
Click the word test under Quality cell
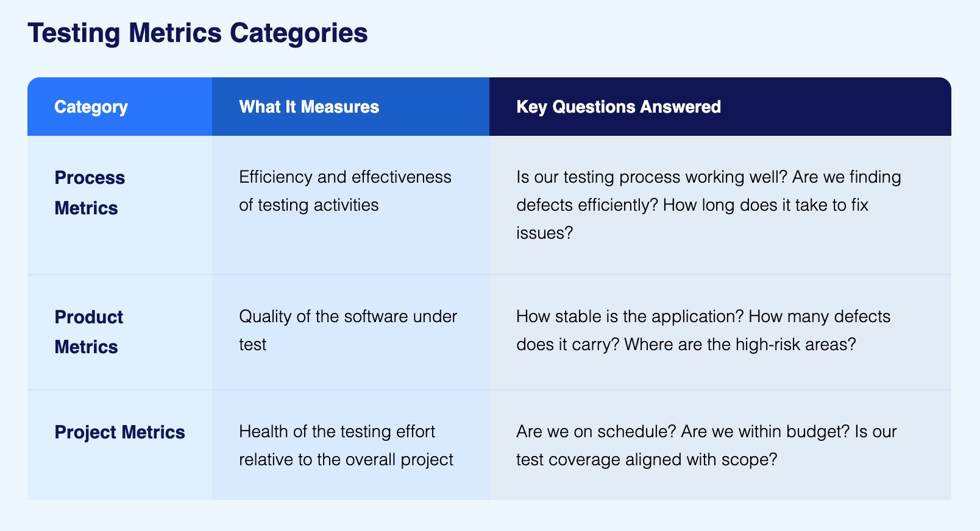[x=253, y=345]
